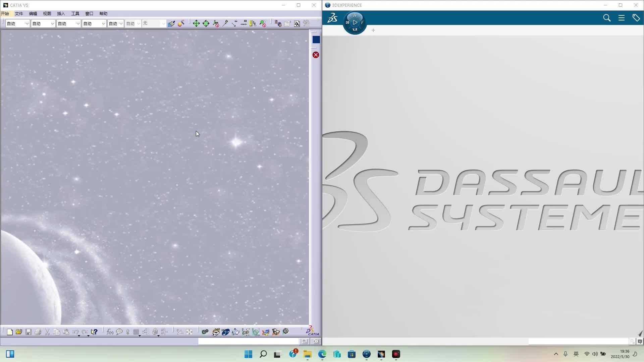Click the search magnifier in 3DEXPERIENCE
The image size is (644, 362).
606,18
